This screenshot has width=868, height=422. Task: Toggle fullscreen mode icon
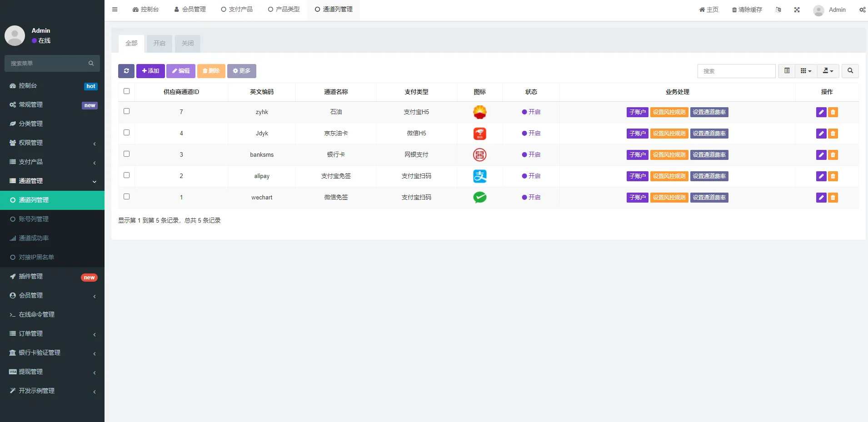(x=797, y=10)
